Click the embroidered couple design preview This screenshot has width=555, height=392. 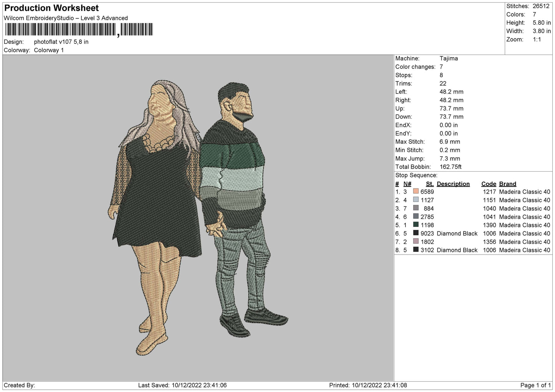[198, 217]
